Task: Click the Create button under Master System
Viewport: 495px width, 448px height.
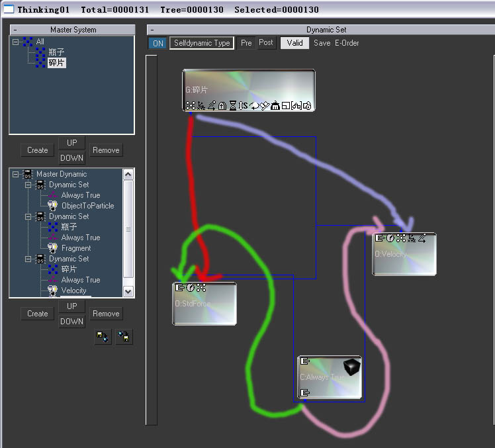Action: 38,150
